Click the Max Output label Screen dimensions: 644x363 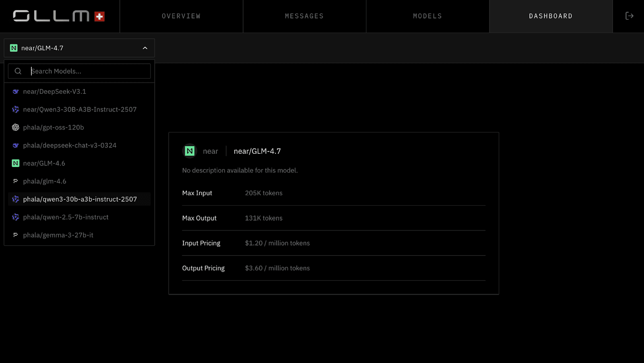199,218
